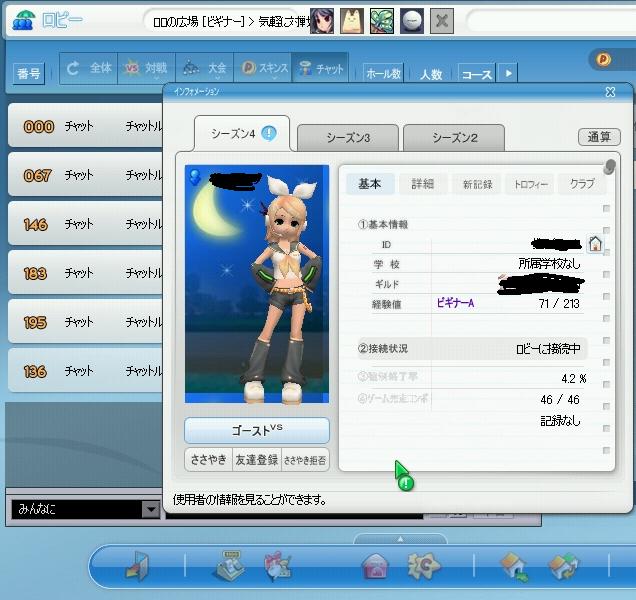The height and width of the screenshot is (600, 636).
Task: Sort rooms by 番号
Action: point(28,73)
